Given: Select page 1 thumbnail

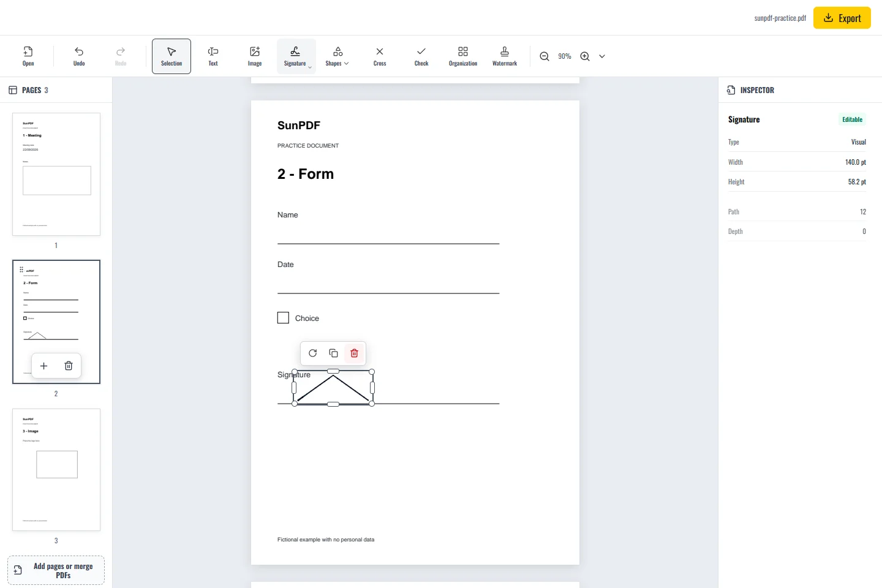Looking at the screenshot, I should (56, 174).
